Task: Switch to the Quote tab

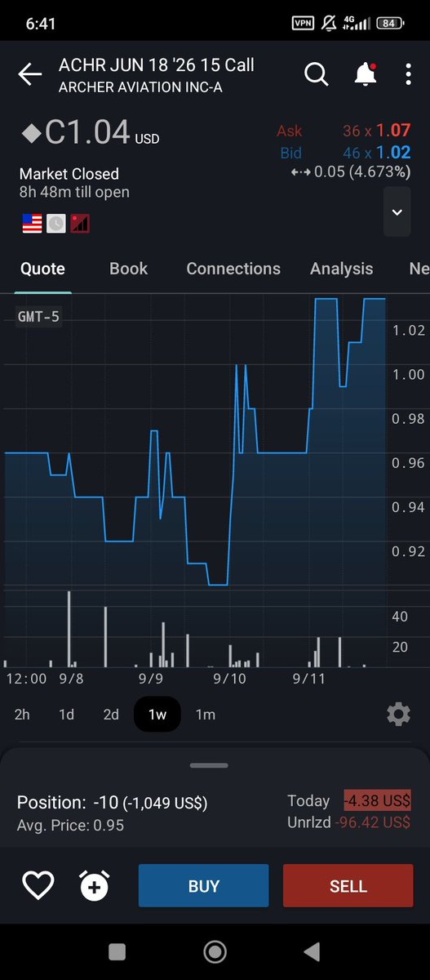Action: point(42,269)
